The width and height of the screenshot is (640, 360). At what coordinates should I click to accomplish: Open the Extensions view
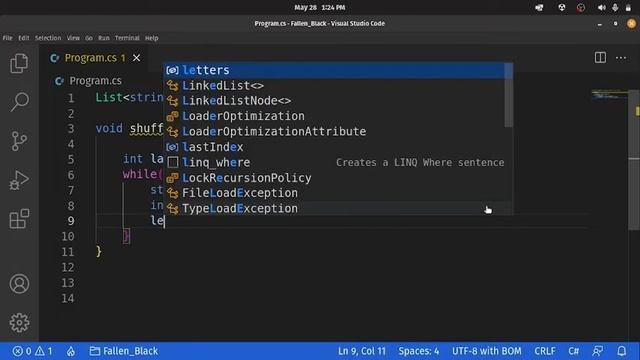coord(19,219)
